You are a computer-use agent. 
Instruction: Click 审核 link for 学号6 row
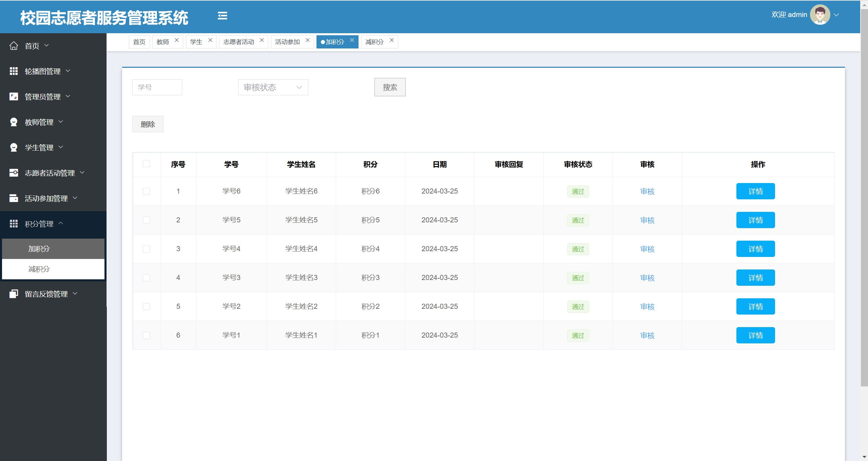point(647,192)
